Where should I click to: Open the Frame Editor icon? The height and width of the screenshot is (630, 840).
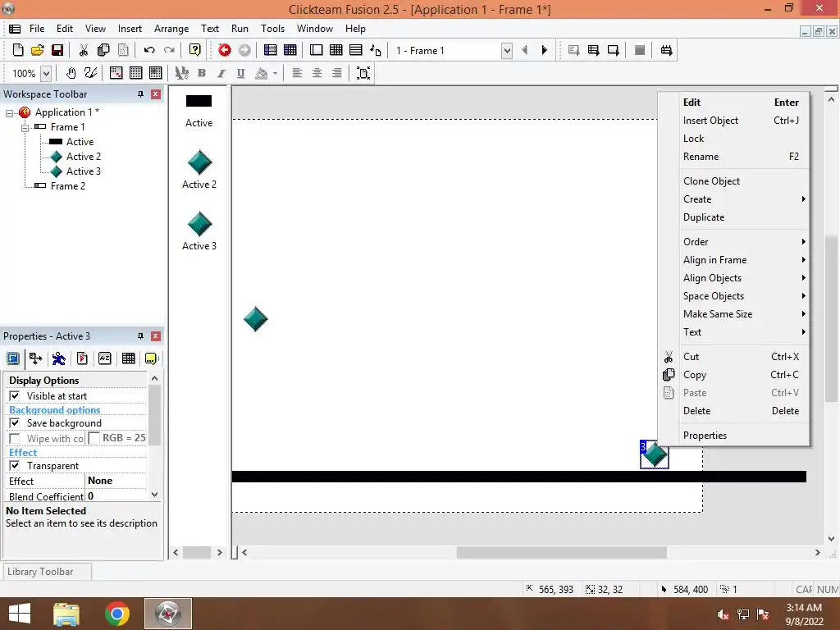point(317,50)
